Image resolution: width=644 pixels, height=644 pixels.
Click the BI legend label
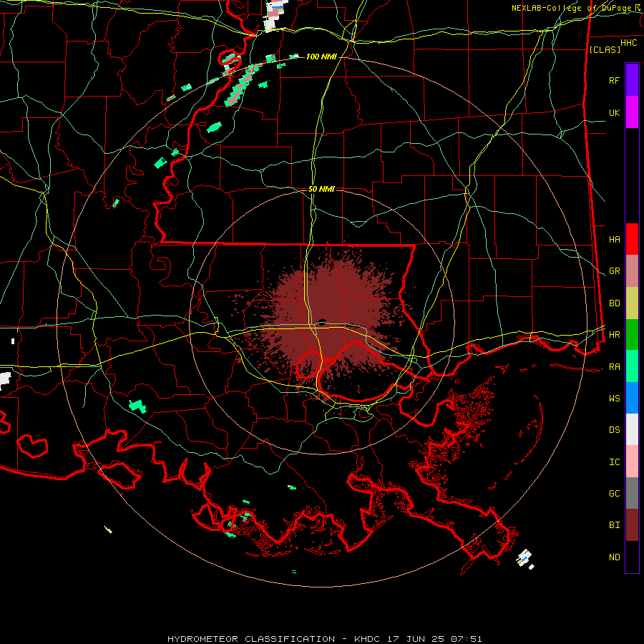614,525
